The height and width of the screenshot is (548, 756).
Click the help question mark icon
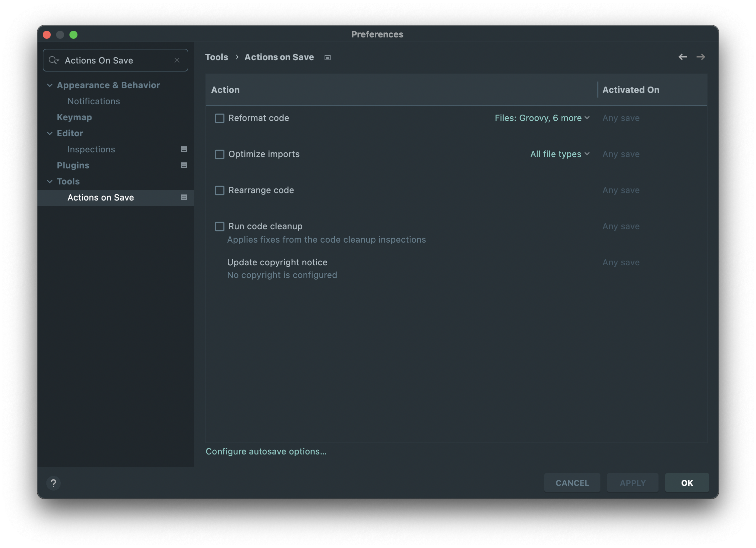click(x=53, y=483)
